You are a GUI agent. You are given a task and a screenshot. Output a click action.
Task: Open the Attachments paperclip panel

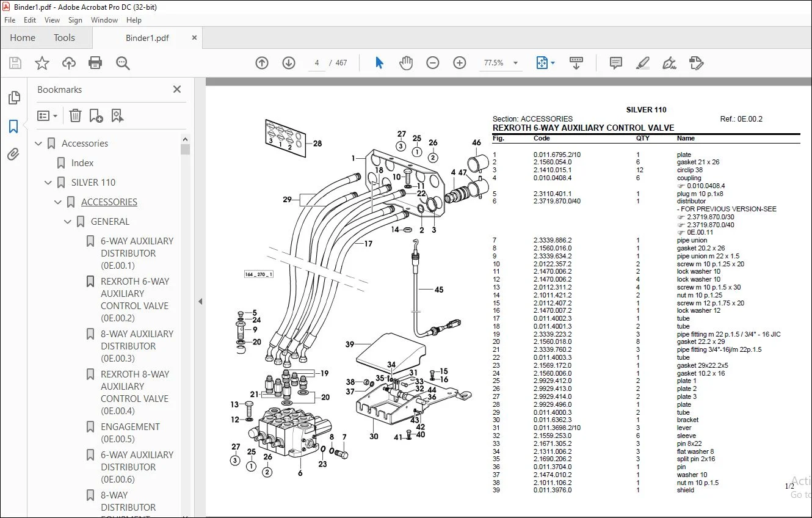13,155
